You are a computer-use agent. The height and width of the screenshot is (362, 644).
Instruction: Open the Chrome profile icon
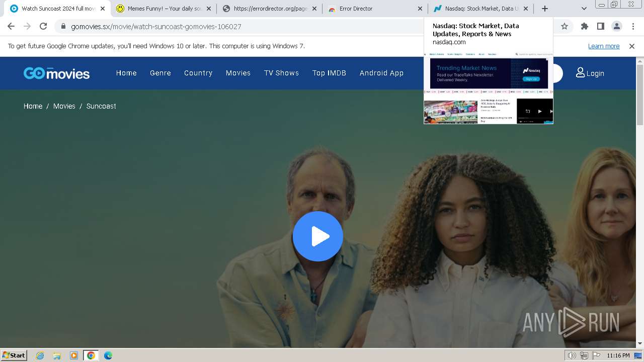[617, 26]
